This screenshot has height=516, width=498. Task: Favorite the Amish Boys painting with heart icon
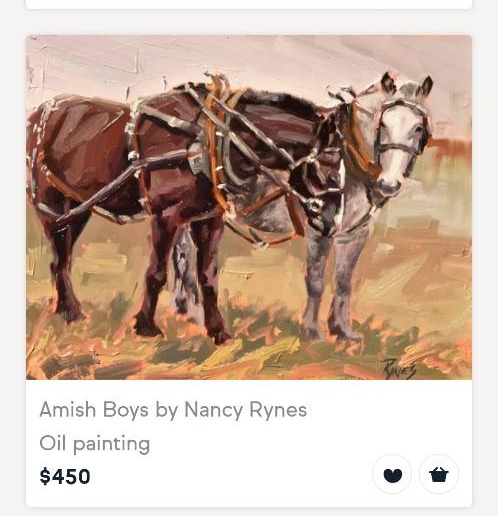click(392, 474)
